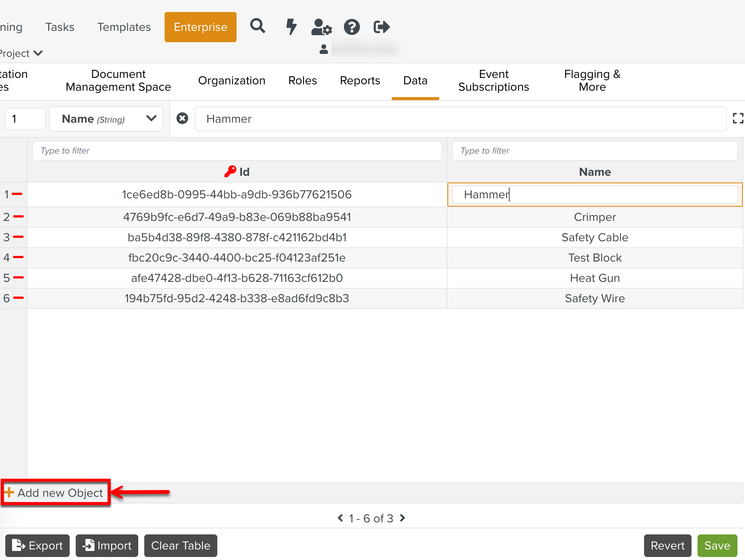Click the logout arrow icon
The width and height of the screenshot is (745, 560).
coord(381,27)
